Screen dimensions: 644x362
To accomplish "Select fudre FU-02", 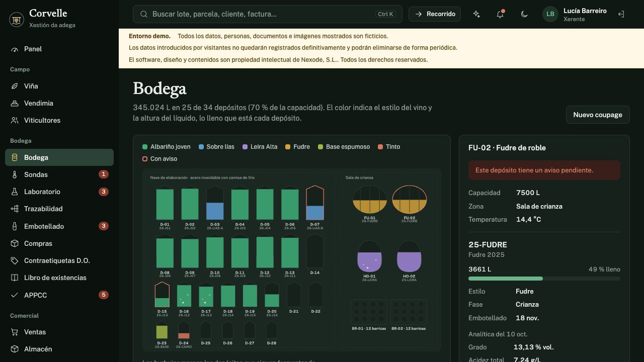I will coord(410,204).
